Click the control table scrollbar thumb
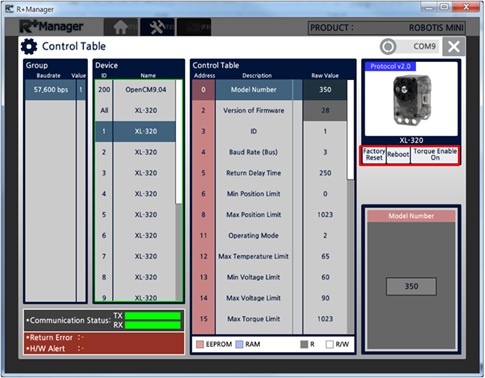 point(350,130)
